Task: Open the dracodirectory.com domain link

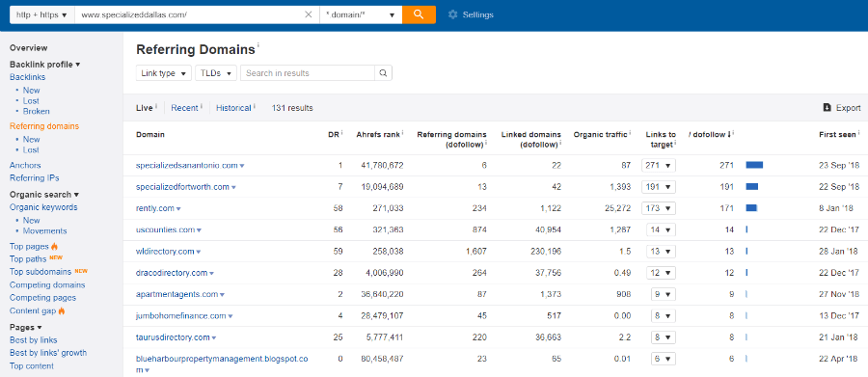Action: coord(172,273)
